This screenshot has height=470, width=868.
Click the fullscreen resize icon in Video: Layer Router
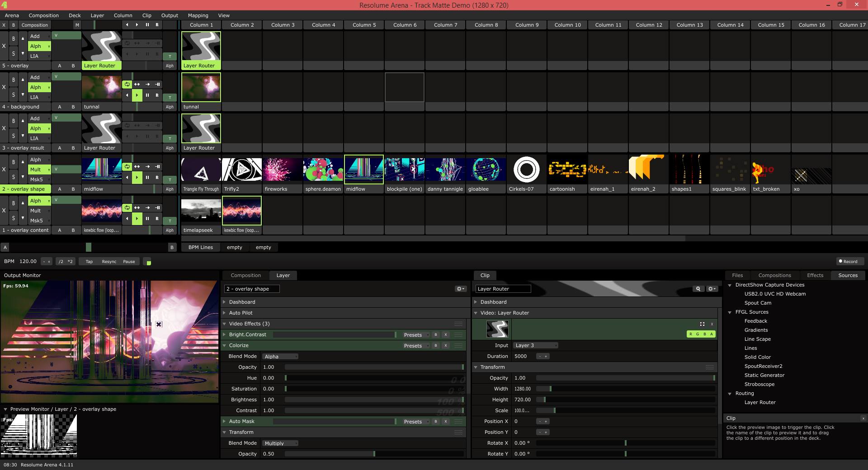(702, 324)
